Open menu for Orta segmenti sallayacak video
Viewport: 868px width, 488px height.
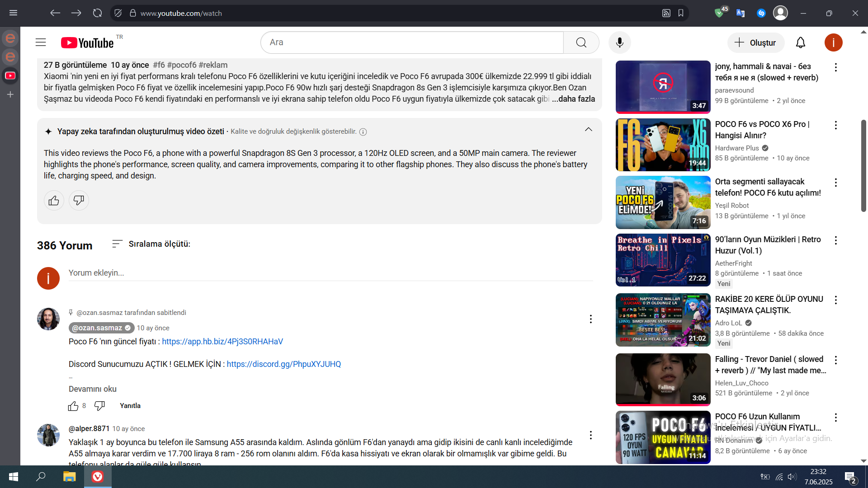pos(835,183)
